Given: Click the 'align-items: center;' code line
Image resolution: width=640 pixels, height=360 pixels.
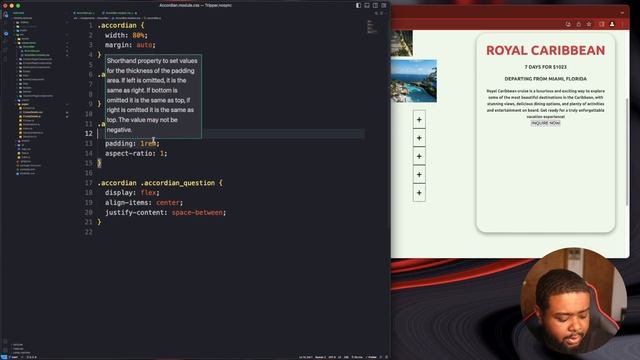Looking at the screenshot, I should (144, 202).
